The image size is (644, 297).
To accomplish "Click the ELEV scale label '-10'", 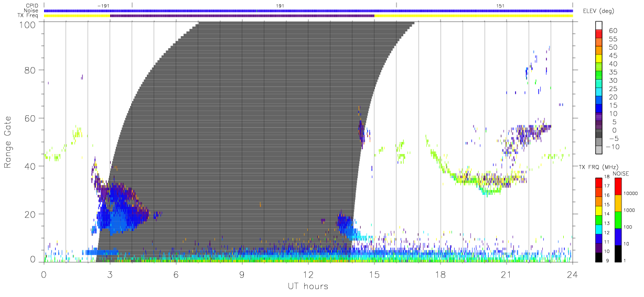I will 611,146.
